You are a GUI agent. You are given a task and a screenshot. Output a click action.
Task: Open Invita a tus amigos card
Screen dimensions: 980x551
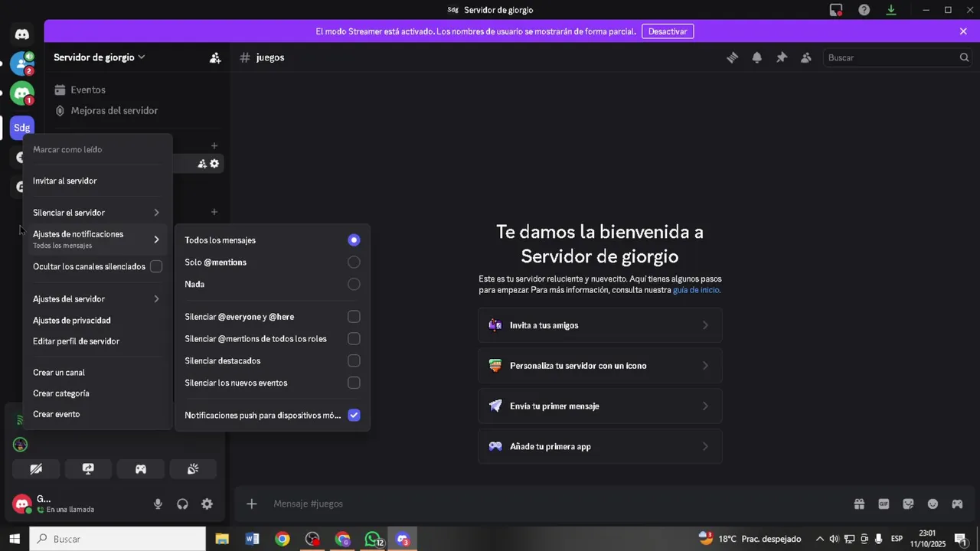600,325
